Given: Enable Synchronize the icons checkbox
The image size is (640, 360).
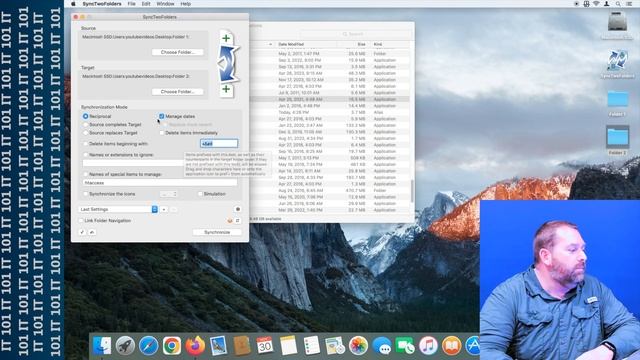Looking at the screenshot, I should (x=85, y=194).
